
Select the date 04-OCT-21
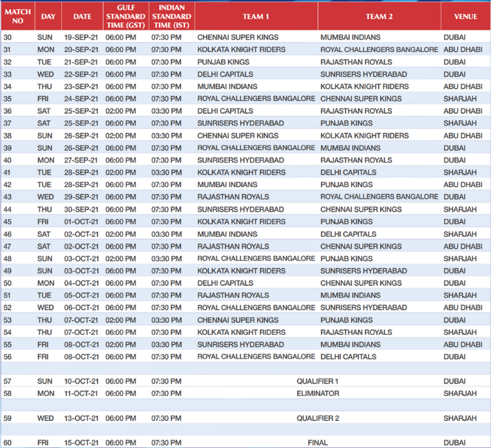pyautogui.click(x=82, y=283)
